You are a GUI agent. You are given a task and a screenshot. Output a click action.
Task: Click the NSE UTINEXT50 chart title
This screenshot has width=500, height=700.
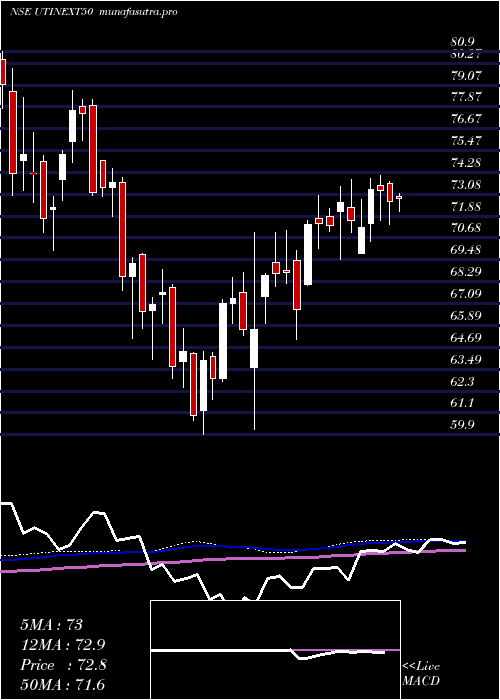(x=51, y=12)
